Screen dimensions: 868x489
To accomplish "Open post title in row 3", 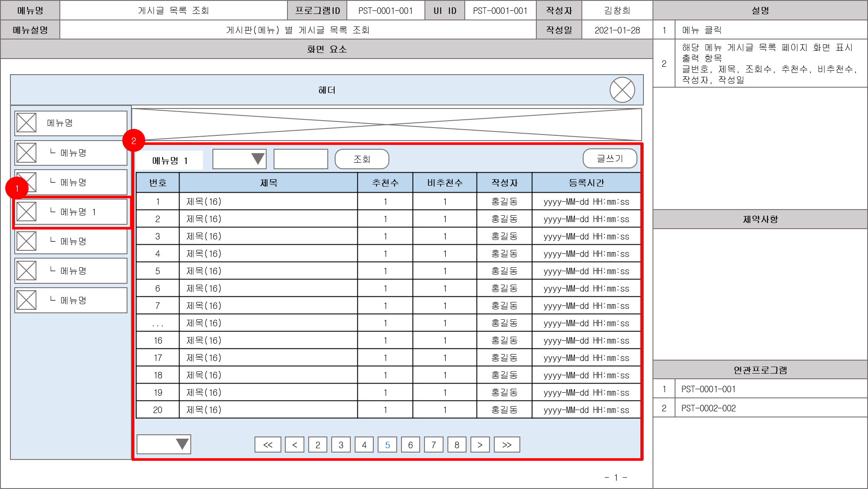I will [204, 236].
